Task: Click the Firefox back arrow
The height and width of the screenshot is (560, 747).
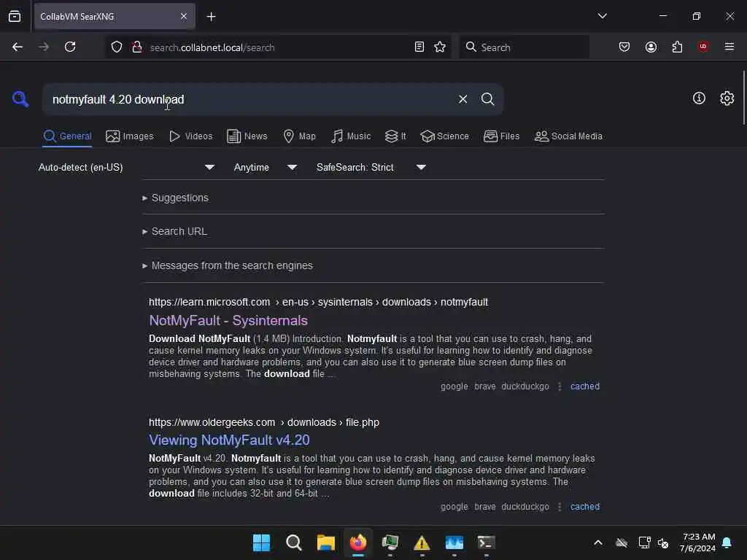Action: (x=18, y=47)
